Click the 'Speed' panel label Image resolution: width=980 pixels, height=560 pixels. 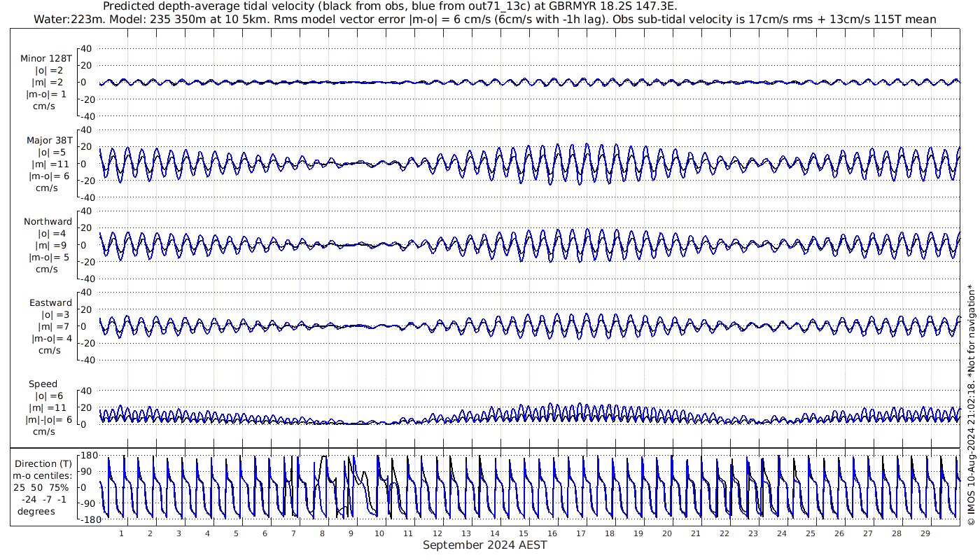43,384
